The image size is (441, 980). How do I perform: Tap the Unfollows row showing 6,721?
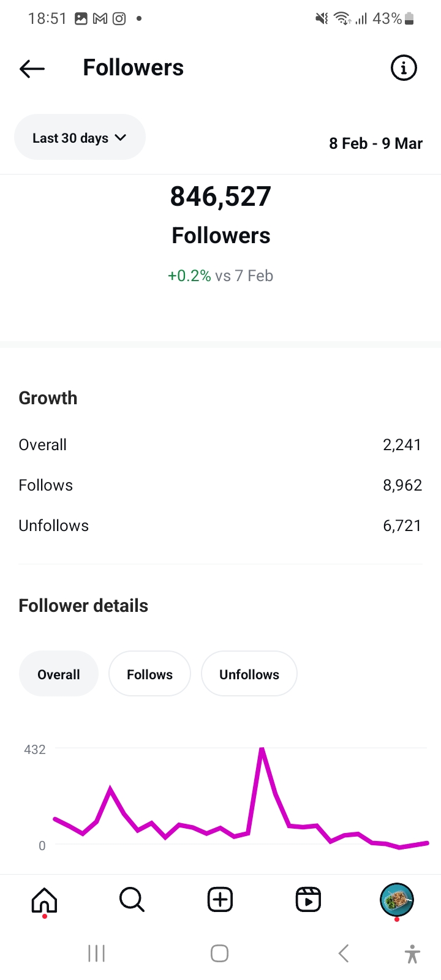tap(220, 526)
